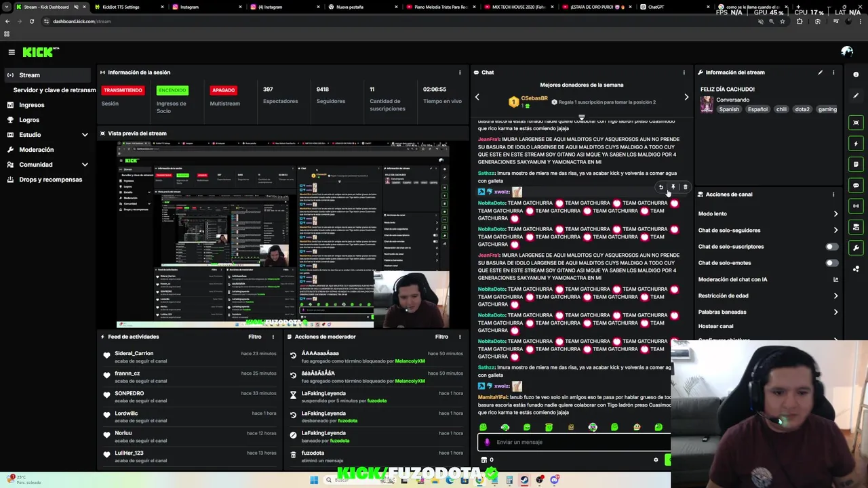The width and height of the screenshot is (868, 488).
Task: Show next top donor with right arrow
Action: [686, 97]
